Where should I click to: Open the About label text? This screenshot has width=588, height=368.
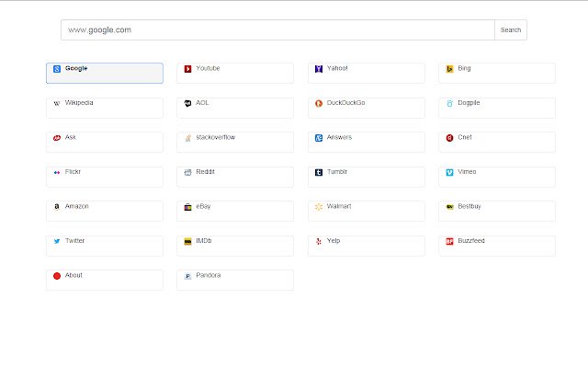(73, 275)
